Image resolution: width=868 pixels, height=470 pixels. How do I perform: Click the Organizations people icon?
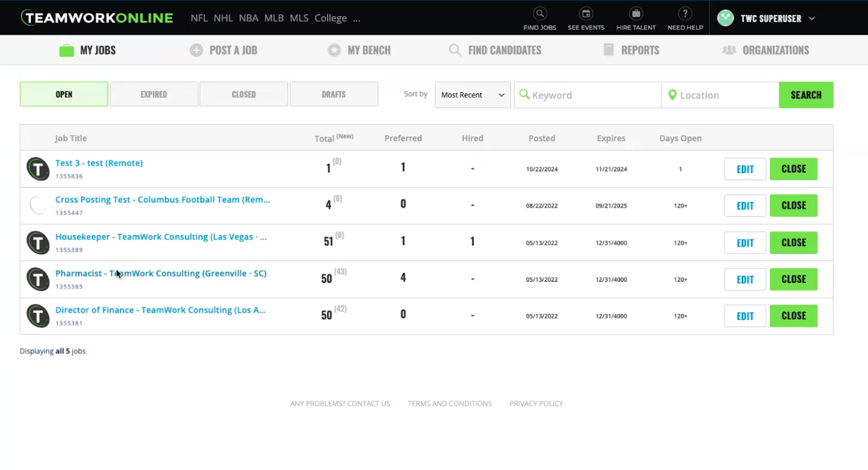(x=729, y=50)
